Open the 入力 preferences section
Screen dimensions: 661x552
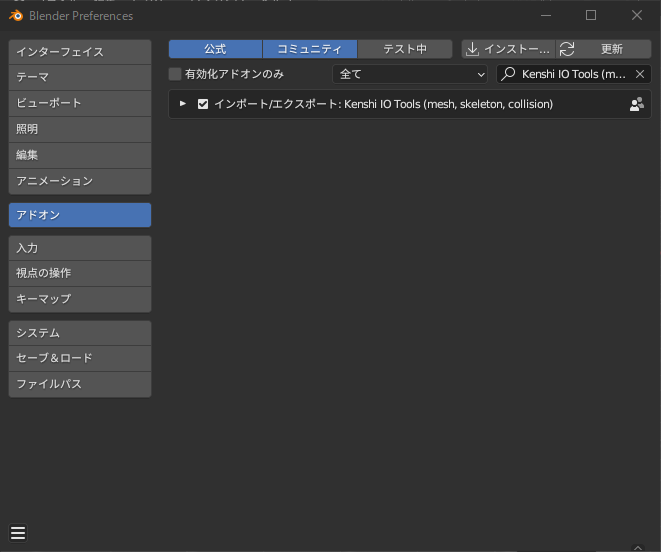(x=80, y=248)
